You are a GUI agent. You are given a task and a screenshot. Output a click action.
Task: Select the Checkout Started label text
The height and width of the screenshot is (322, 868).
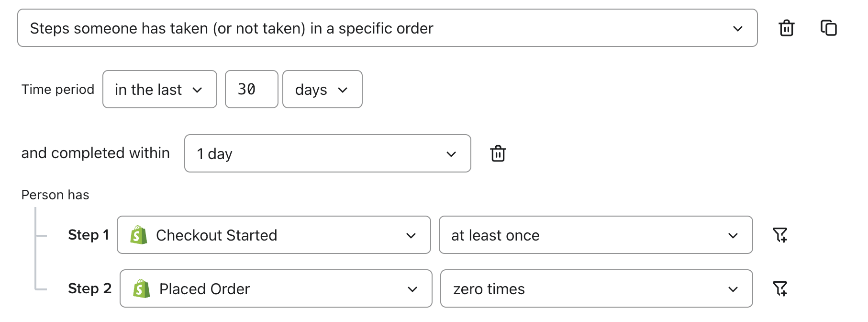pos(217,235)
